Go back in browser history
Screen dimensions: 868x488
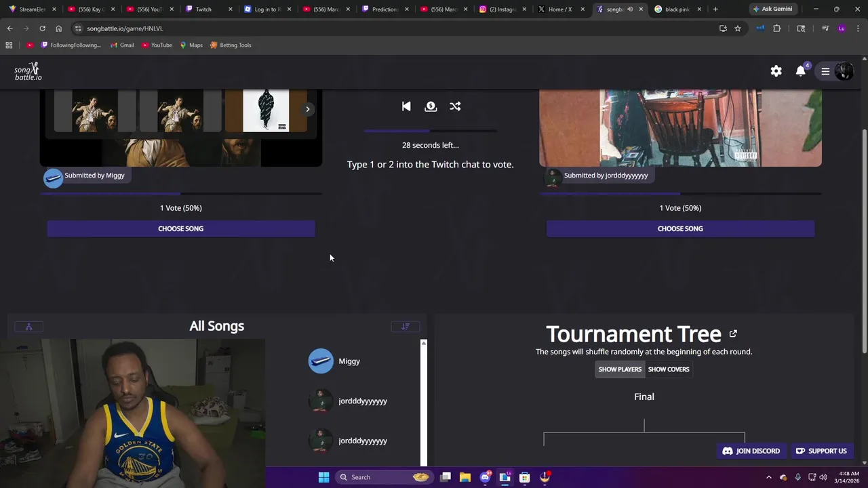point(9,28)
